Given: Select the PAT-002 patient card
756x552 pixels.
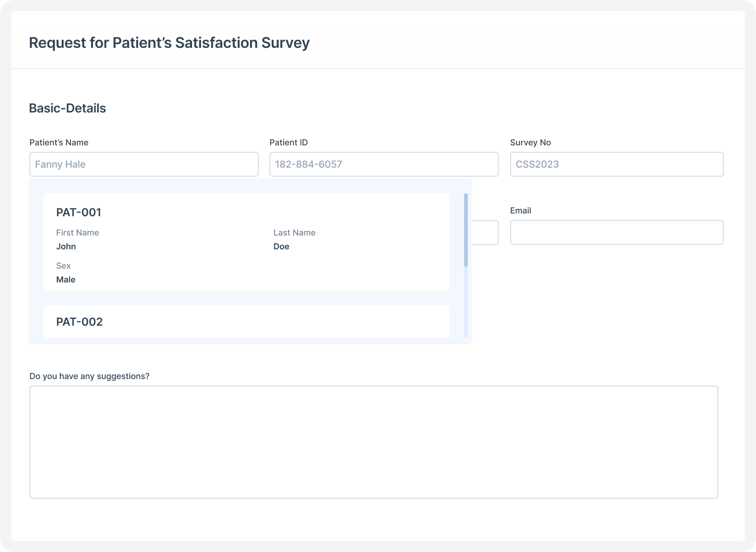Looking at the screenshot, I should 247,322.
